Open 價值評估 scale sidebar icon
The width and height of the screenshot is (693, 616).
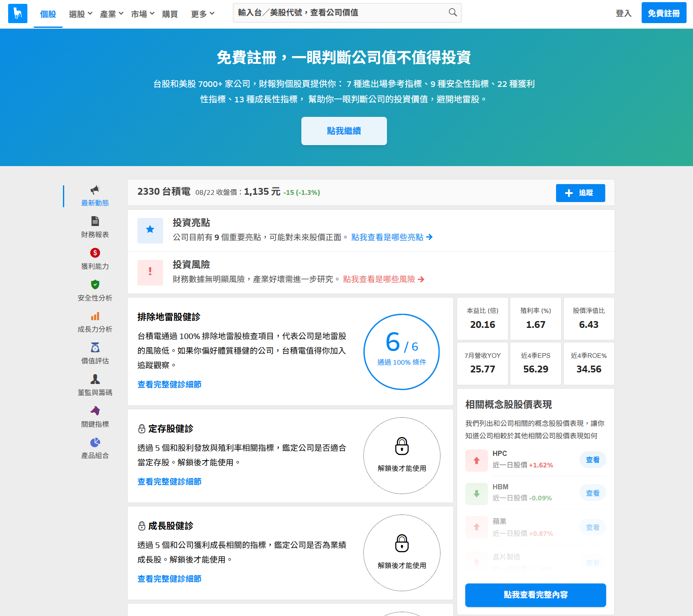pos(95,347)
